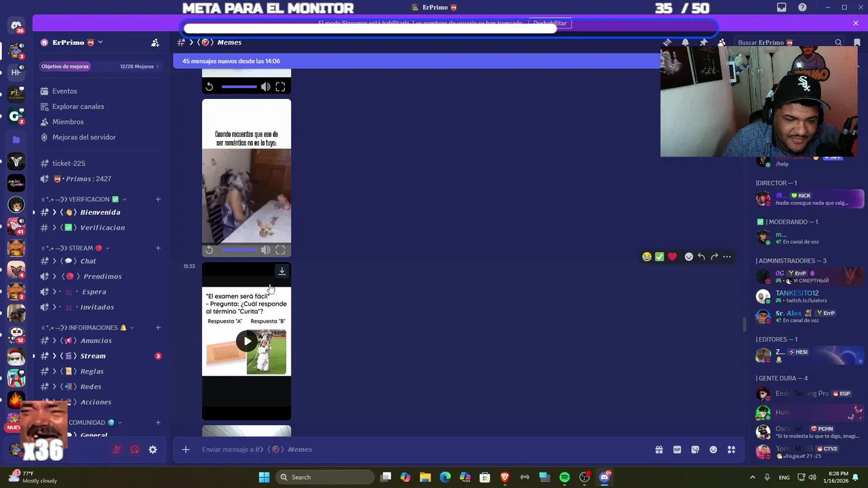The height and width of the screenshot is (488, 868).
Task: Play the Curita exam meme video
Action: 246,340
